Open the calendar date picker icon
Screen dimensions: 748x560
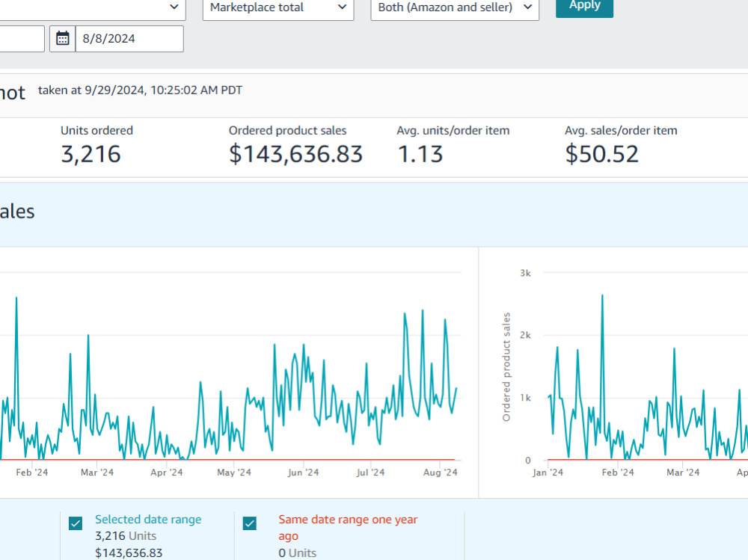tap(63, 39)
